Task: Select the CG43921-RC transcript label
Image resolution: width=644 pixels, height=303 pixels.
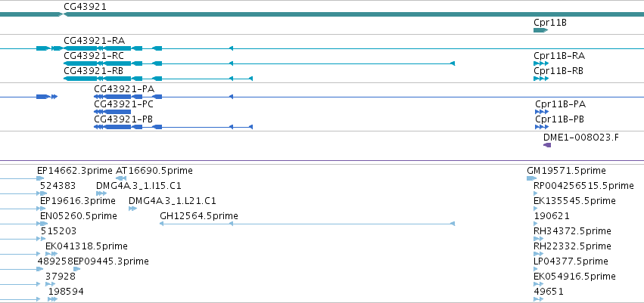Action: pyautogui.click(x=94, y=55)
